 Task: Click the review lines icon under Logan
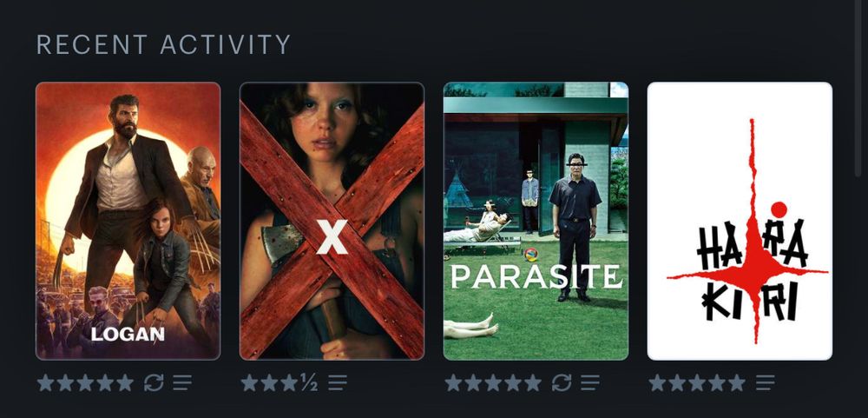[x=182, y=382]
